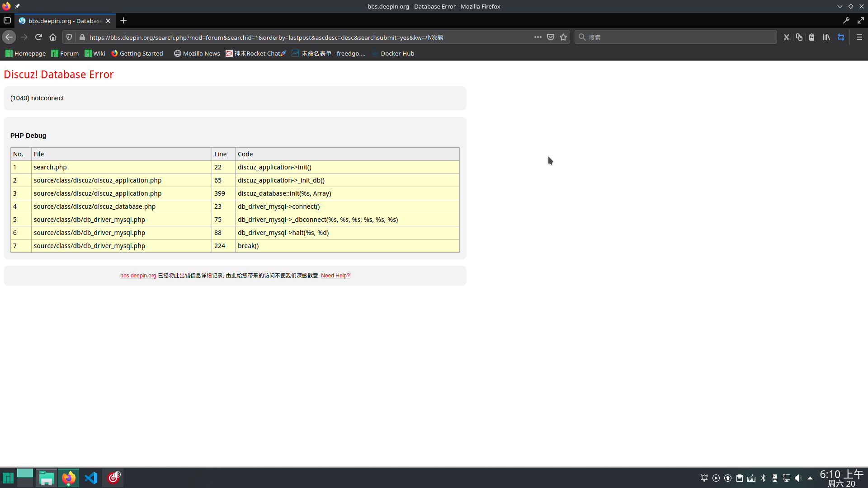Expand hidden system tray icons arrow
Image resolution: width=868 pixels, height=488 pixels.
810,478
